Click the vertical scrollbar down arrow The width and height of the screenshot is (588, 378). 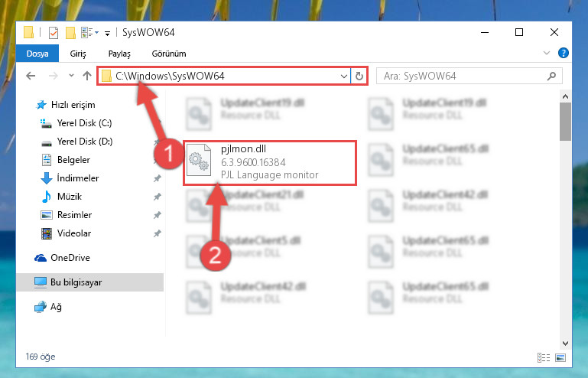565,343
